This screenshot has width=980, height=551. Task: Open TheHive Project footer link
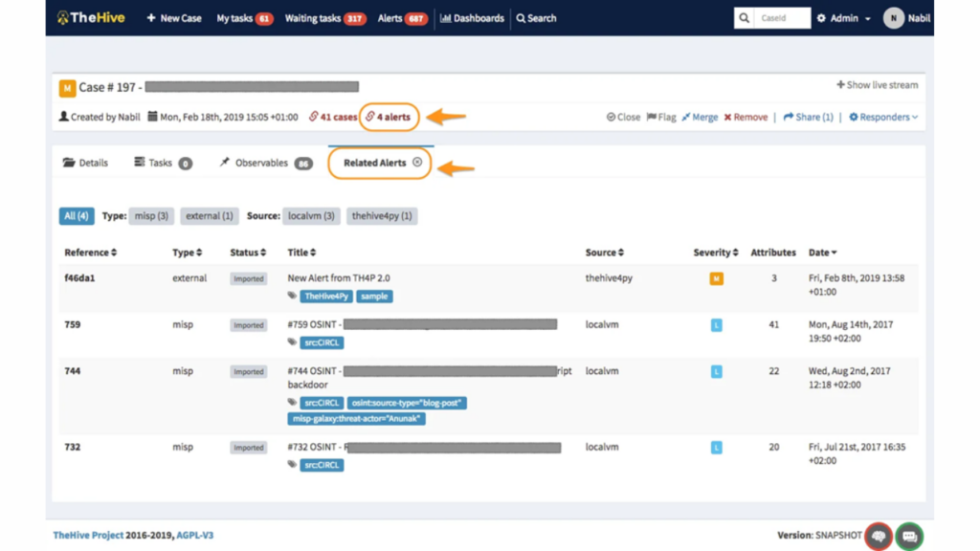tap(88, 535)
